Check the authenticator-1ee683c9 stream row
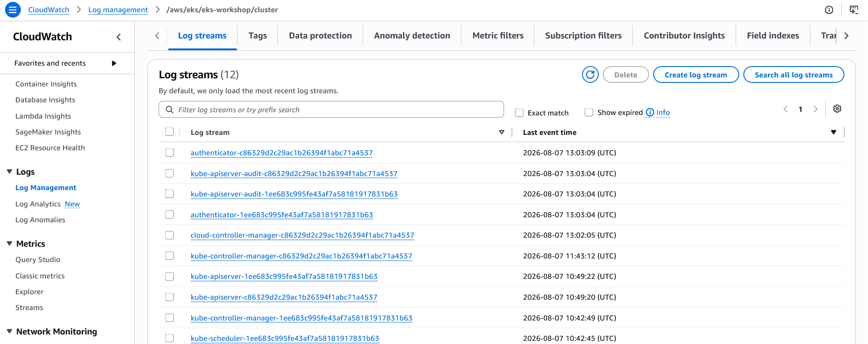Image resolution: width=868 pixels, height=344 pixels. (x=170, y=215)
